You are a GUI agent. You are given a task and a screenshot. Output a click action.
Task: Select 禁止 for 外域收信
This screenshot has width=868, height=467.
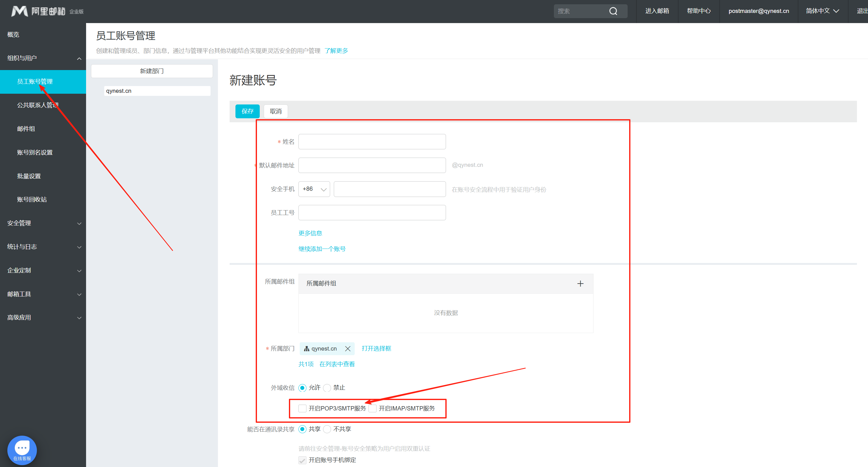(327, 387)
